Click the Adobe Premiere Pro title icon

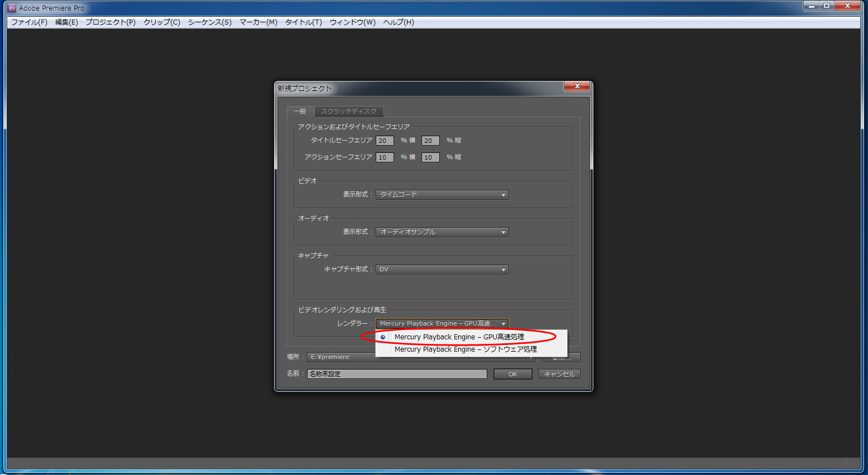tap(12, 8)
